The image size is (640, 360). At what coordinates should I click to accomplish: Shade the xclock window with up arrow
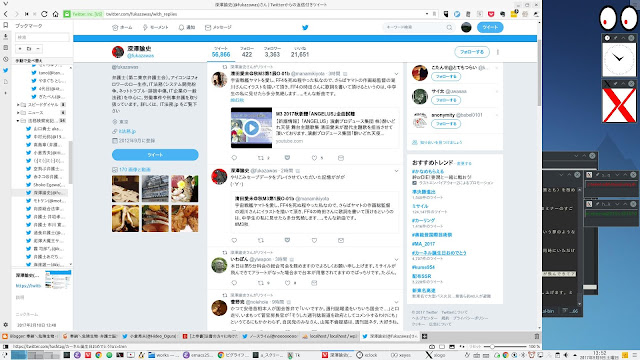(x=623, y=38)
